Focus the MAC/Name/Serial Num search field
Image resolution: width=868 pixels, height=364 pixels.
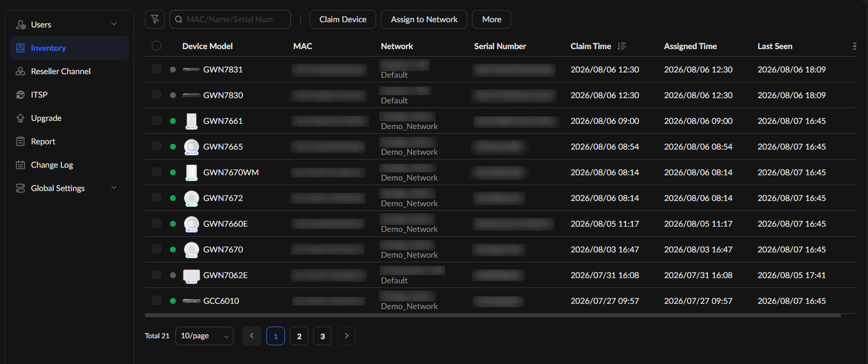click(x=230, y=19)
